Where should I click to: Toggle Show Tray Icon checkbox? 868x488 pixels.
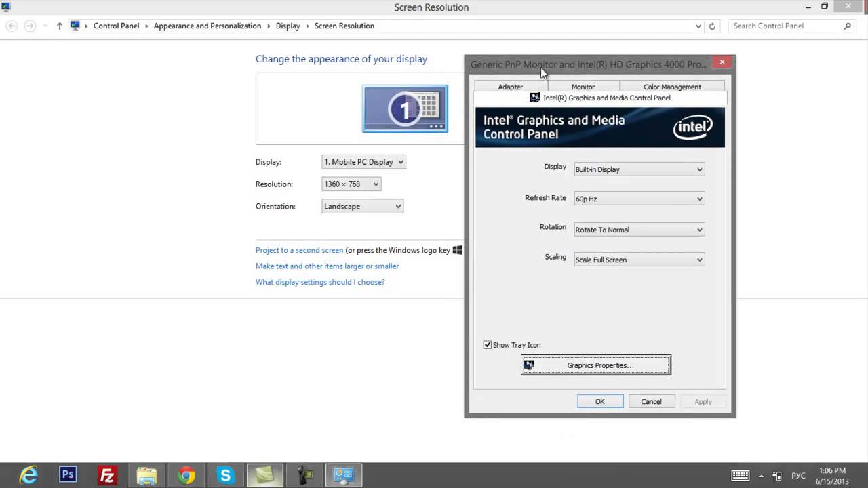click(487, 345)
